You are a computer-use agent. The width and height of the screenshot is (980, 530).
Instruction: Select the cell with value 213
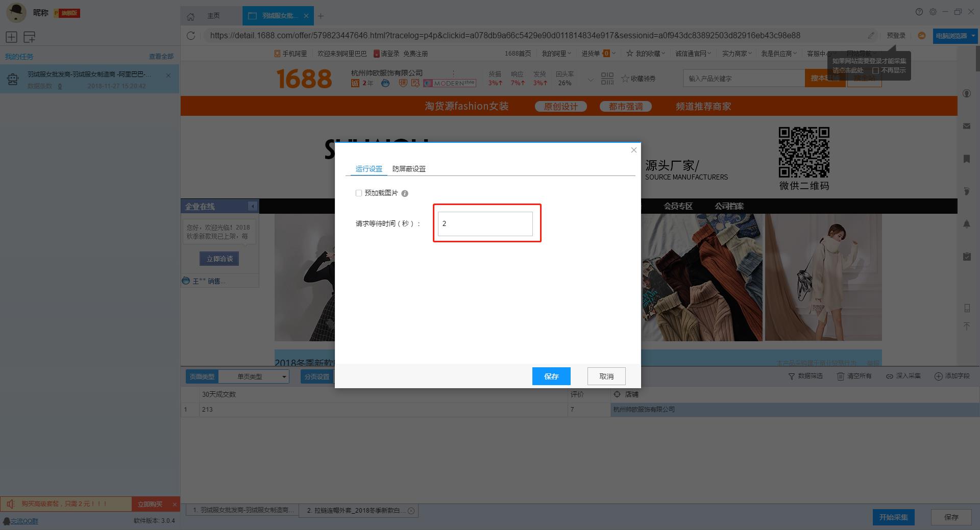pyautogui.click(x=383, y=409)
